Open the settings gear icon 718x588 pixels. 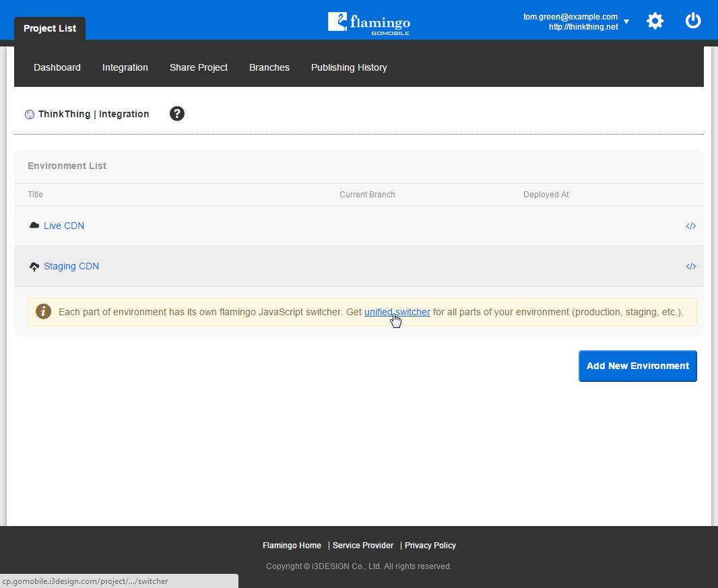click(655, 21)
